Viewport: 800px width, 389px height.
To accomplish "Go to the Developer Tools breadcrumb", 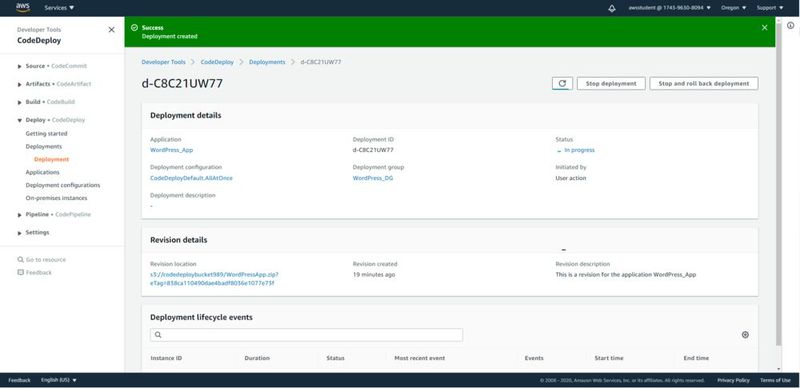I will [x=163, y=62].
